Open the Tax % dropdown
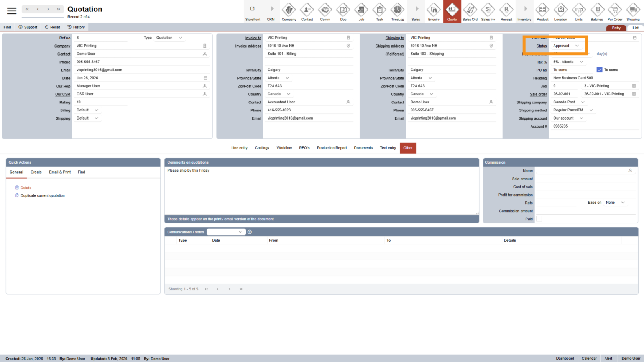Image resolution: width=644 pixels, height=362 pixels. point(568,62)
